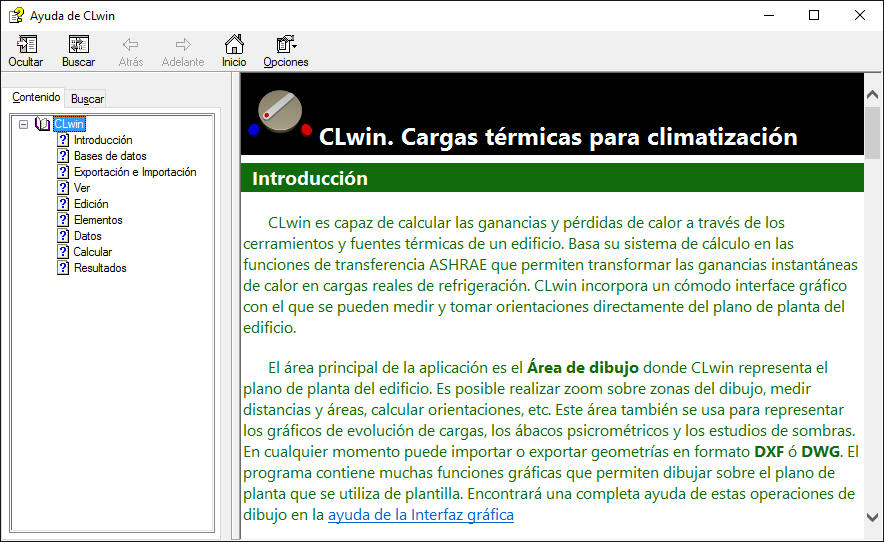
Task: Click the Buscar toolbar icon
Action: pyautogui.click(x=78, y=45)
